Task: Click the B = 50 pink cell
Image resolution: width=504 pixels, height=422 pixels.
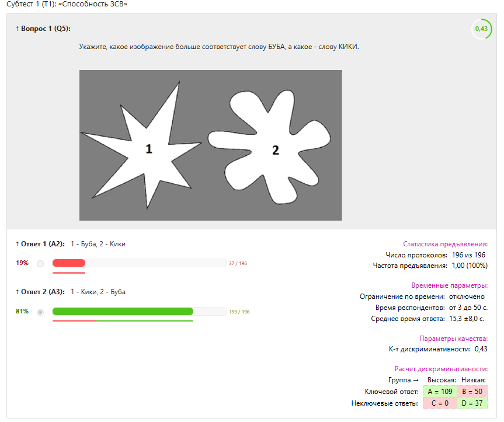Action: (472, 392)
